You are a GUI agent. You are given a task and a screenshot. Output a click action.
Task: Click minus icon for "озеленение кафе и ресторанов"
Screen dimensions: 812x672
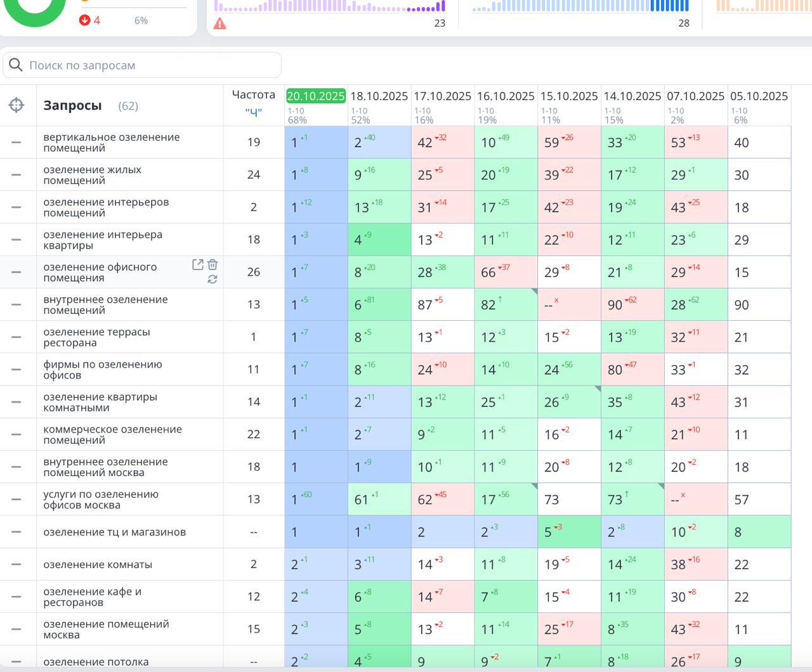[x=16, y=597]
